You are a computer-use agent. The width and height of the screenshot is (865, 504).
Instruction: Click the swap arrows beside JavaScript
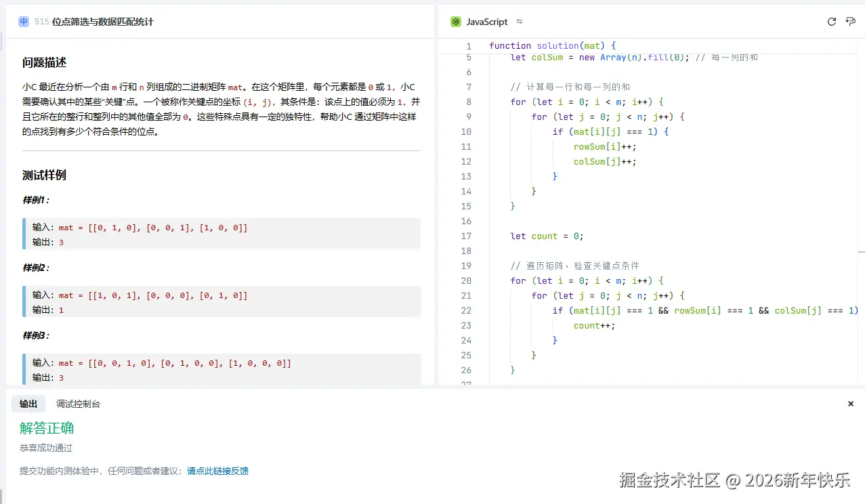(x=520, y=22)
